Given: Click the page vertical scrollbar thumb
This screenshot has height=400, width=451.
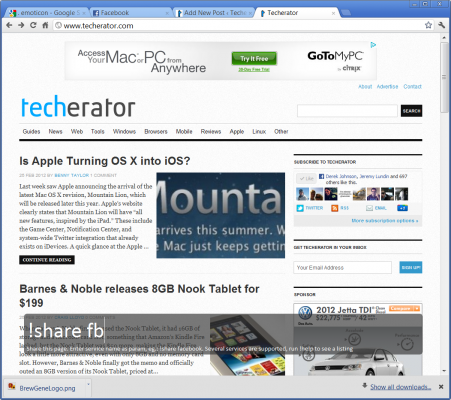Looking at the screenshot, I should (444, 77).
